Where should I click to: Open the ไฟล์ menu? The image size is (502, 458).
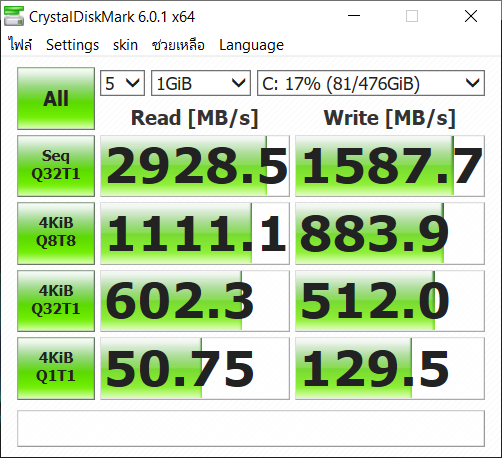pos(21,45)
